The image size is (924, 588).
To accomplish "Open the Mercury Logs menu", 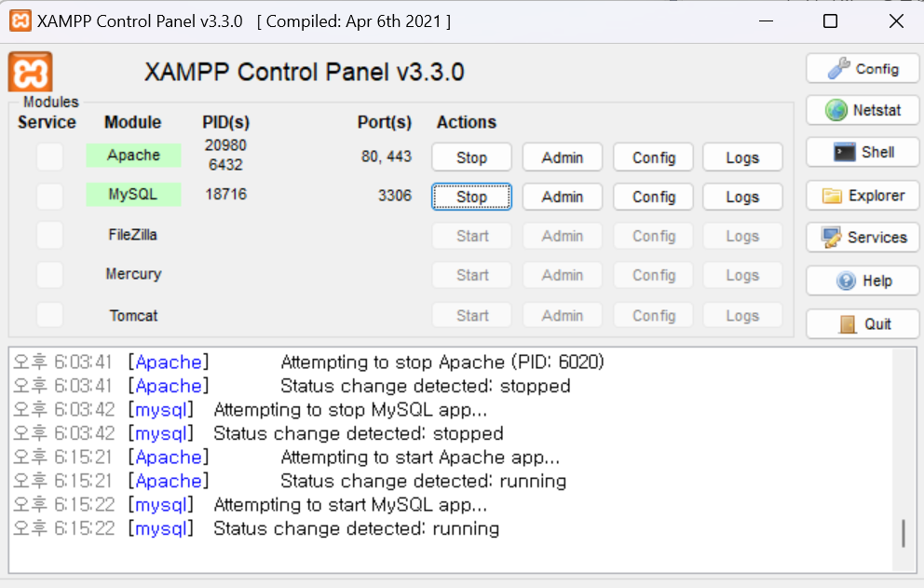I will click(742, 275).
